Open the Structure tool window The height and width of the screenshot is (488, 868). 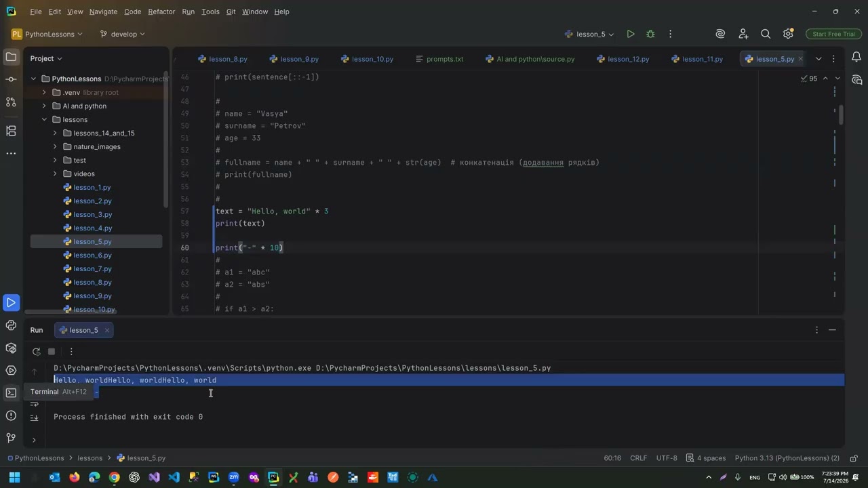pos(11,131)
